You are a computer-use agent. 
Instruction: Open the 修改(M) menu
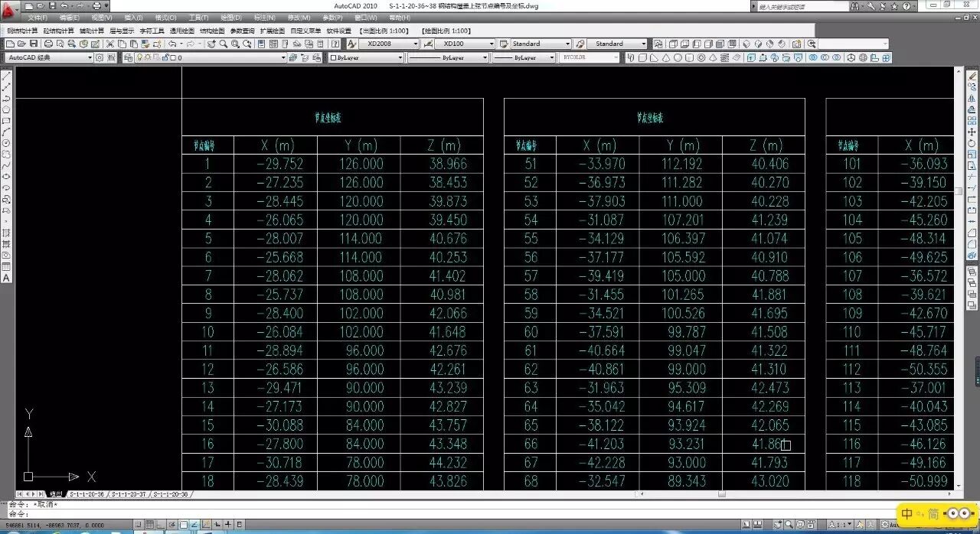(299, 18)
